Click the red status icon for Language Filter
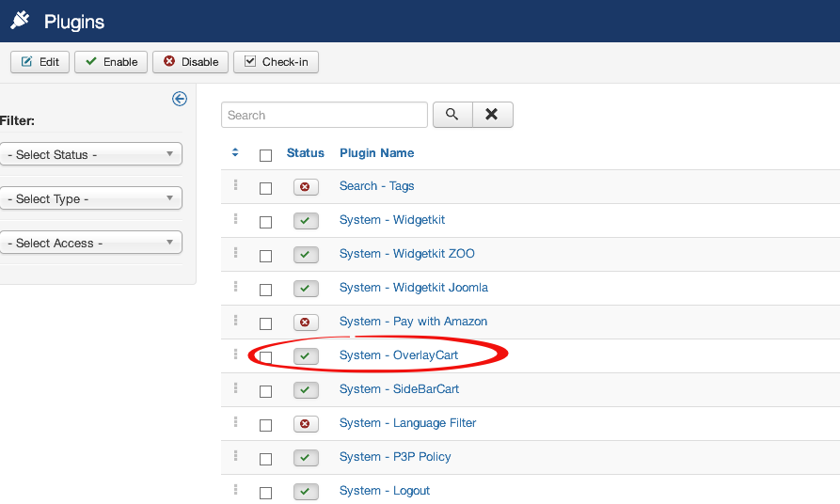The image size is (840, 504). pos(305,424)
